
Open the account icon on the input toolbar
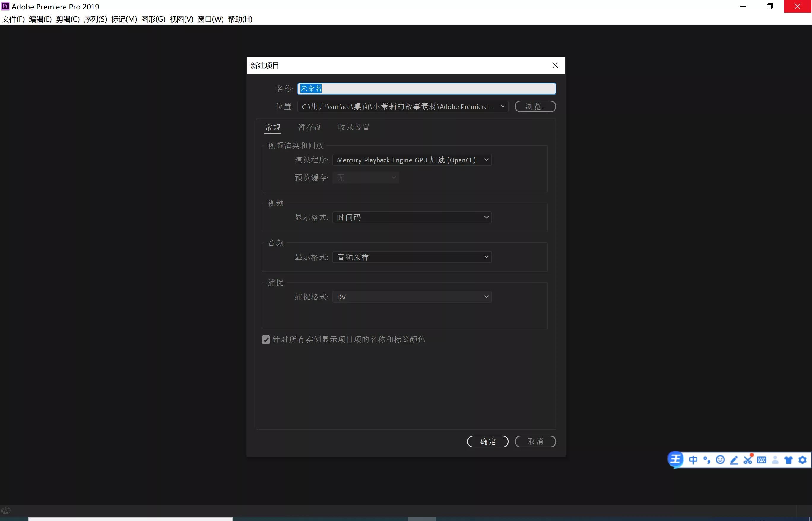tap(775, 459)
